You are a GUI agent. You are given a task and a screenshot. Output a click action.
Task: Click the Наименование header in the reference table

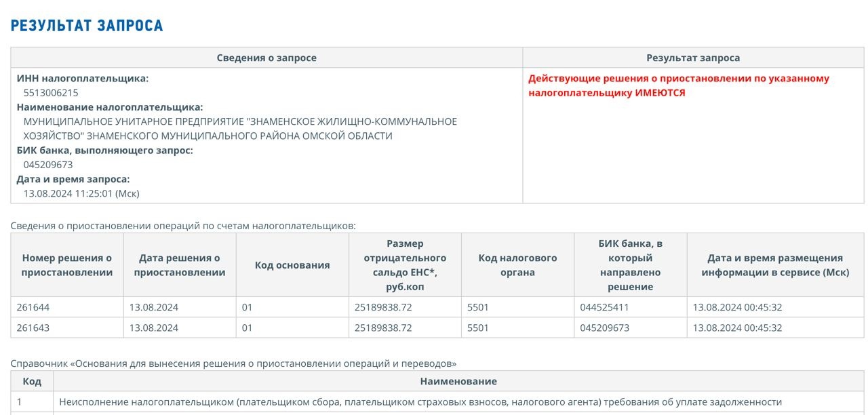tap(458, 381)
